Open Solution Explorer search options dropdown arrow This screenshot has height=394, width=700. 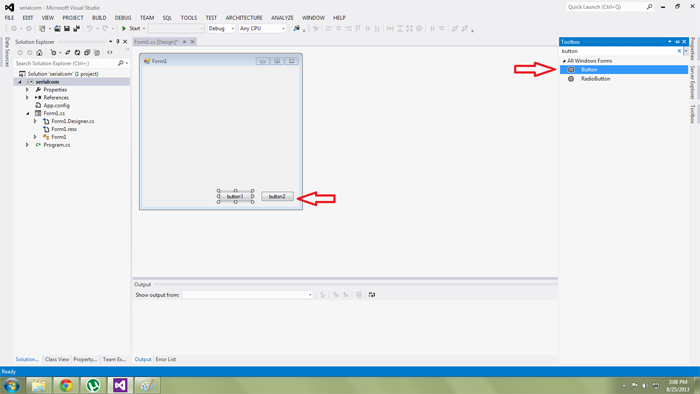pyautogui.click(x=127, y=63)
